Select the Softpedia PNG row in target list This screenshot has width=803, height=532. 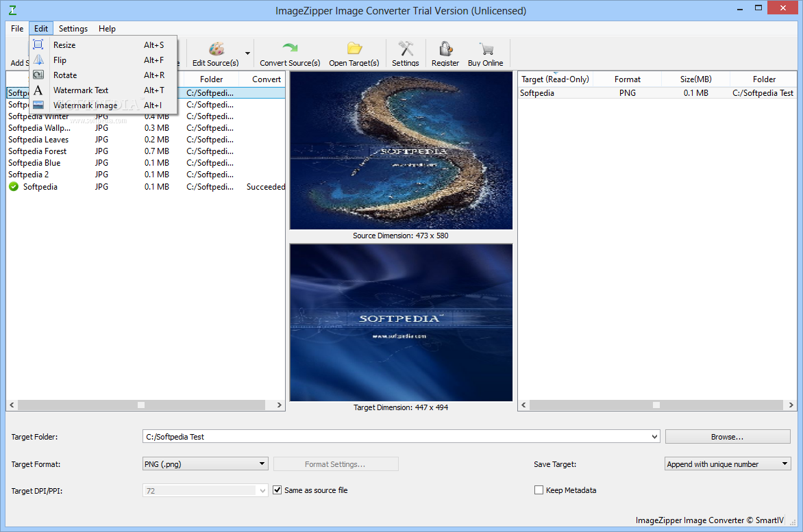657,93
